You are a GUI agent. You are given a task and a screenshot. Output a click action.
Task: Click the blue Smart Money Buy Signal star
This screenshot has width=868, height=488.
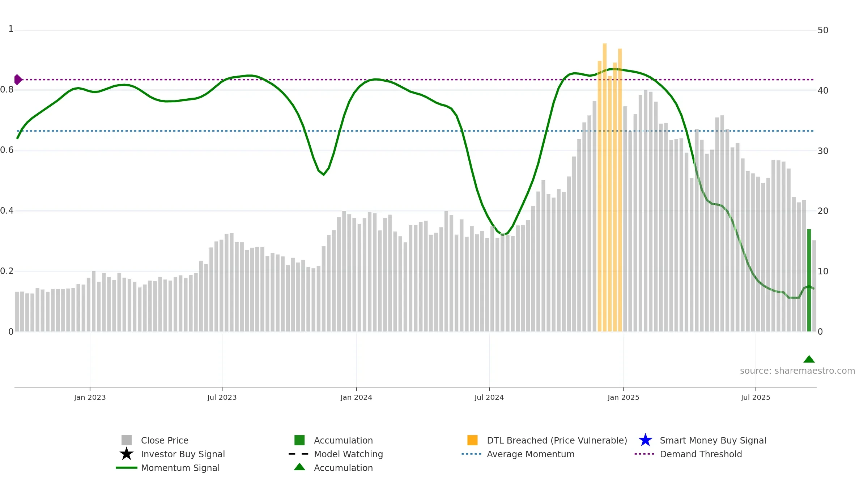645,440
